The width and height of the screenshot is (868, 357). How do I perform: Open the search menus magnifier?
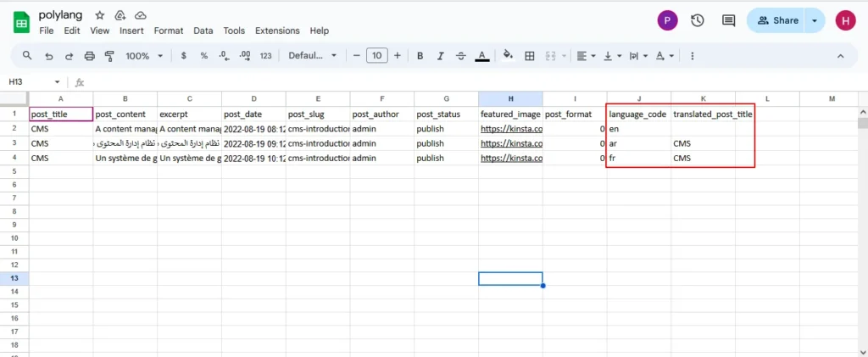tap(26, 55)
